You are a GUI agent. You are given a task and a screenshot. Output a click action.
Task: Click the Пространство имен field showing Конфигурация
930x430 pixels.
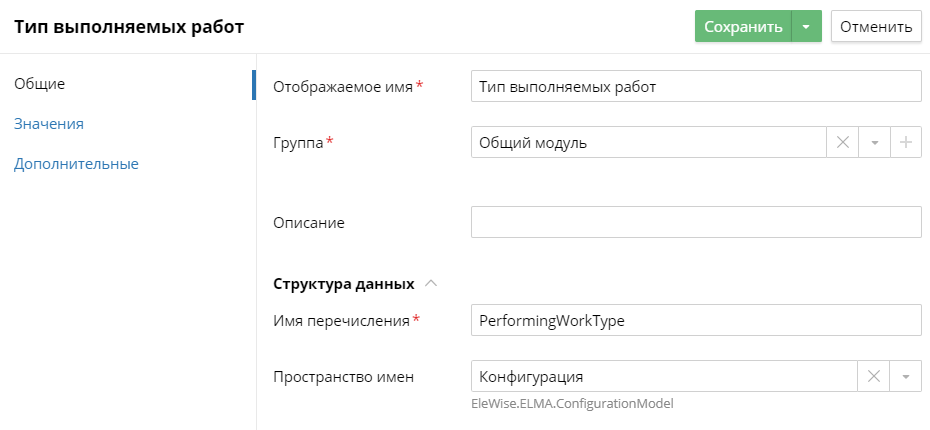tap(664, 376)
